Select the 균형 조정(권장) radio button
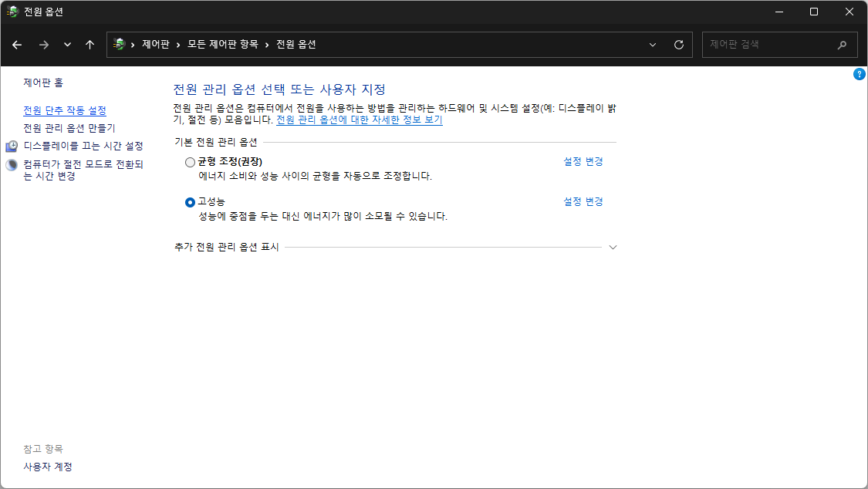The height and width of the screenshot is (489, 868). click(190, 162)
